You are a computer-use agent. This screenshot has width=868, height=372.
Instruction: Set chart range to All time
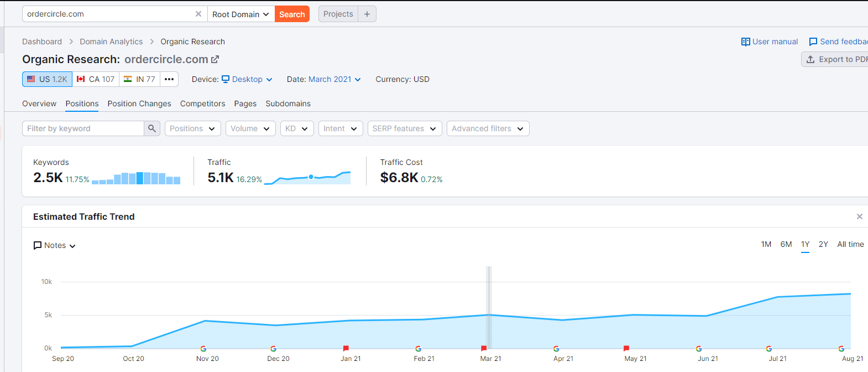pos(850,244)
